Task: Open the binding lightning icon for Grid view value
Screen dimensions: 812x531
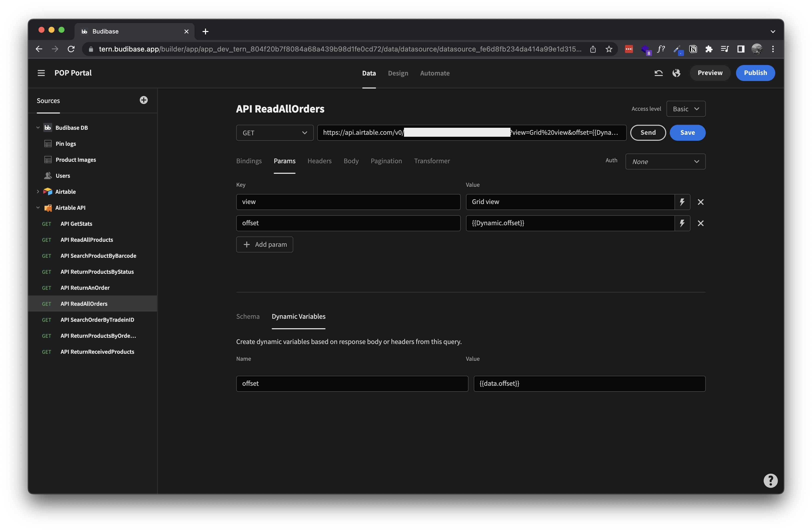Action: pyautogui.click(x=682, y=202)
